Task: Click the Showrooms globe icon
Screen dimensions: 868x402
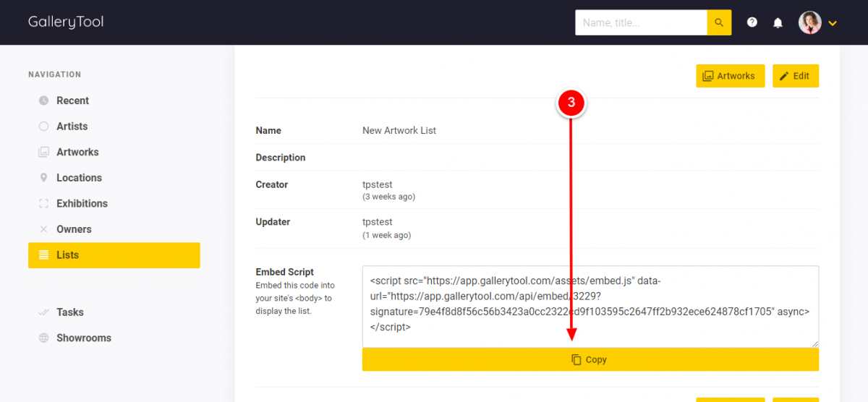Action: (x=43, y=338)
